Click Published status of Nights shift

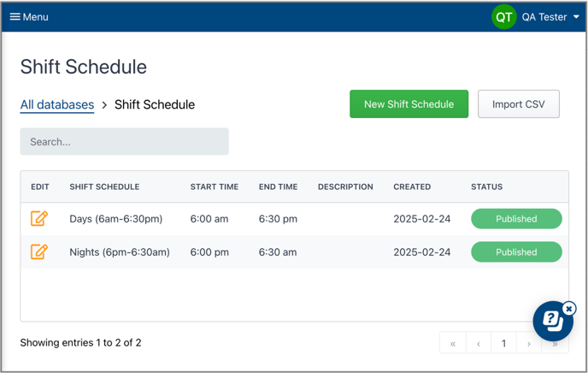[516, 252]
